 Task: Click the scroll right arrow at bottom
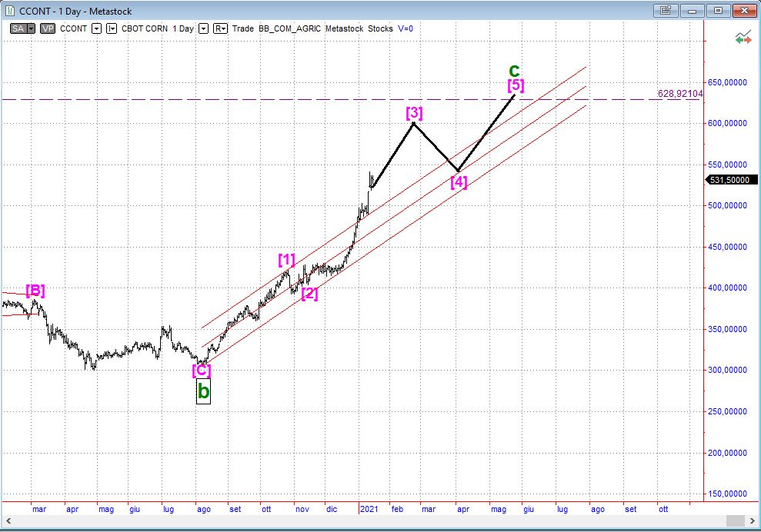pos(753,521)
